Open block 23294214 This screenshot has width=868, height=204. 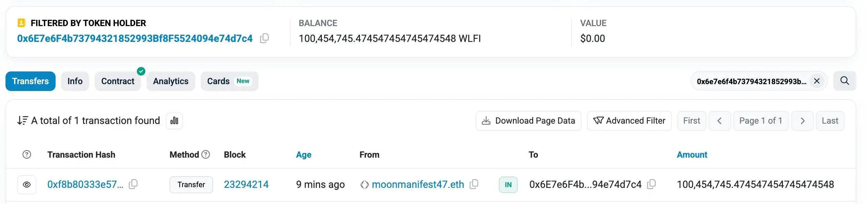(x=247, y=184)
